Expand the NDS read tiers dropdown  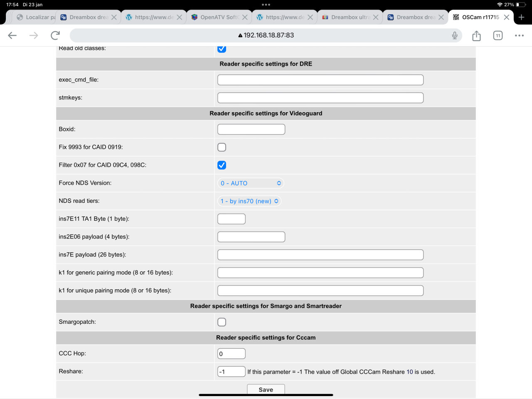pos(249,201)
